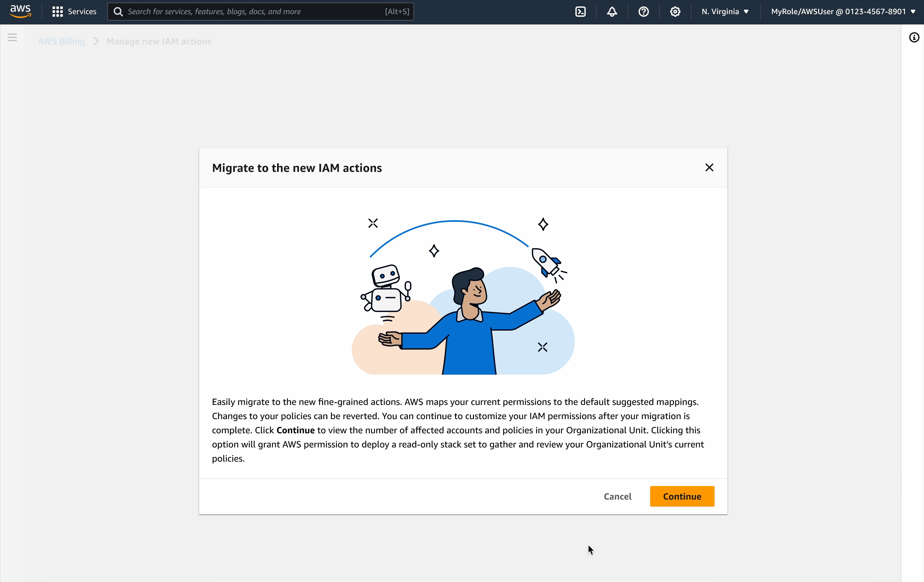Focus the services search input field
This screenshot has height=582, width=924.
(x=253, y=12)
